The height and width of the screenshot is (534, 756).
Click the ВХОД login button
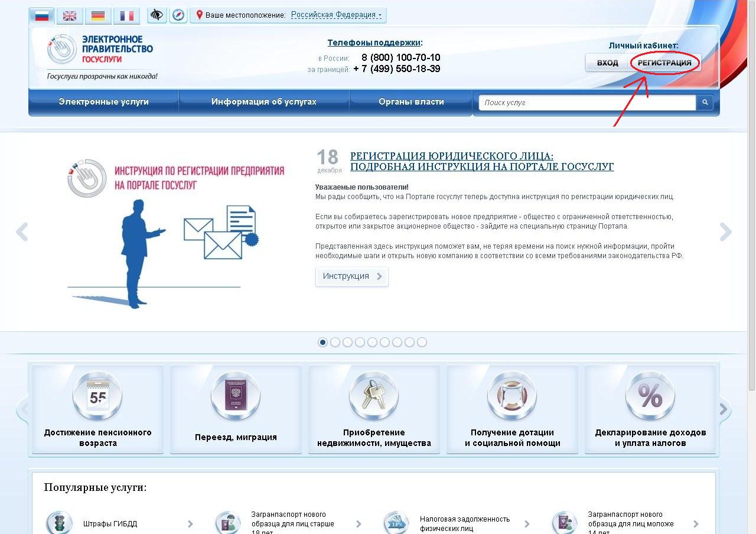click(x=607, y=63)
